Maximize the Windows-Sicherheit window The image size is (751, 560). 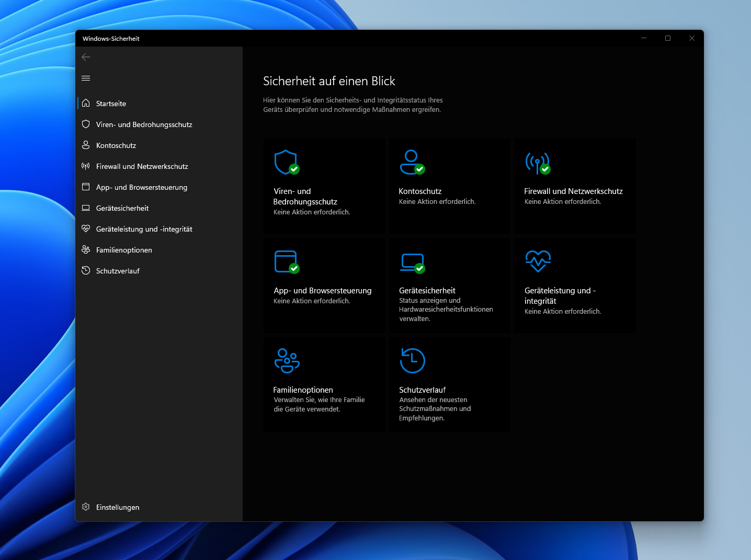click(x=668, y=38)
